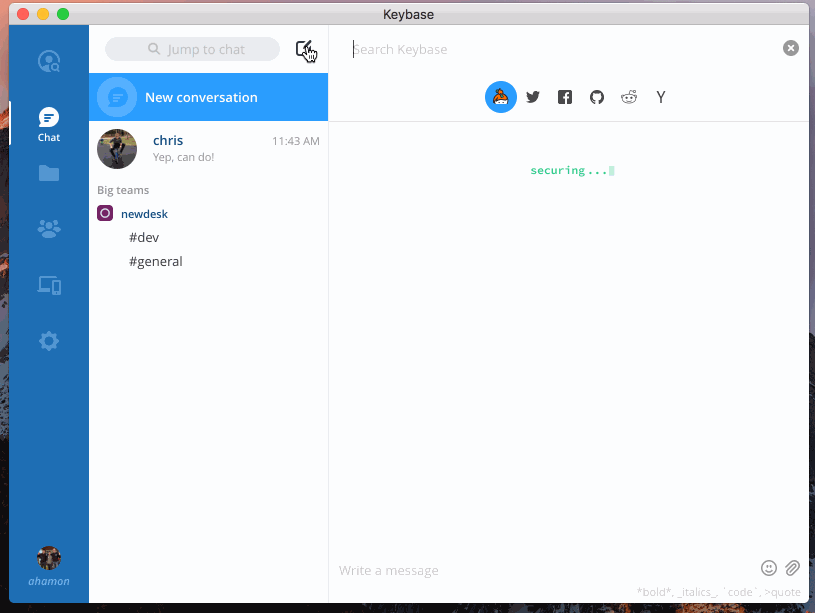Select the Keybase service filter icon
815x613 pixels.
click(501, 97)
